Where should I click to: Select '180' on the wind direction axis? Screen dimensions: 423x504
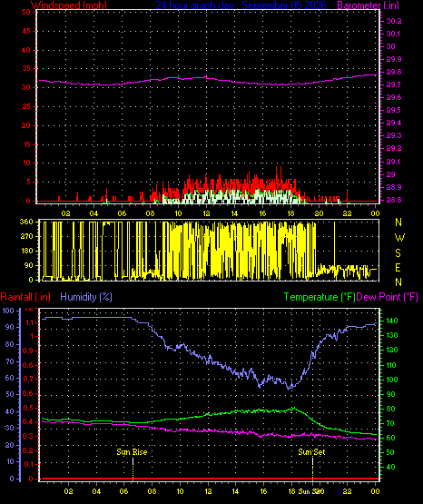(x=26, y=251)
